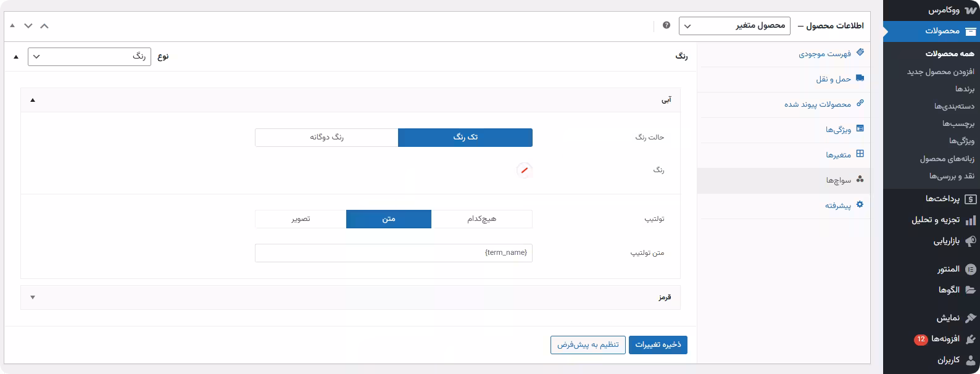The width and height of the screenshot is (980, 374).
Task: Set tooltip to image تصویر
Action: click(x=301, y=219)
